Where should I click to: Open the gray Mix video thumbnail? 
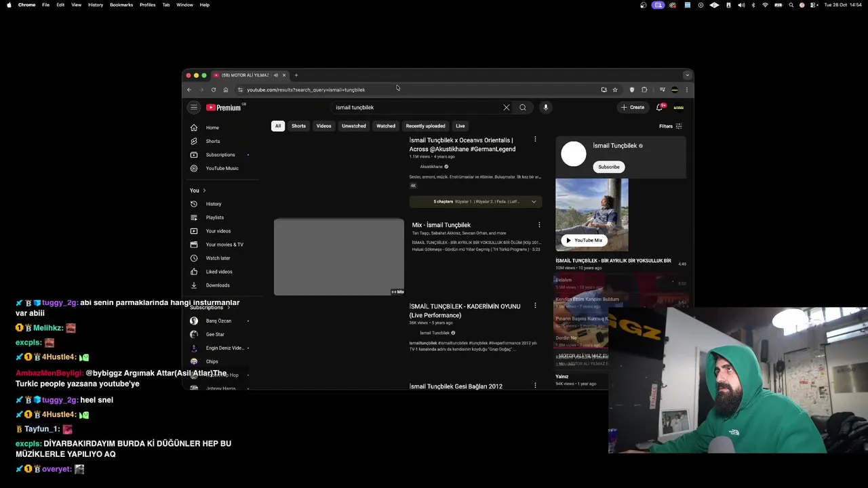tap(339, 257)
